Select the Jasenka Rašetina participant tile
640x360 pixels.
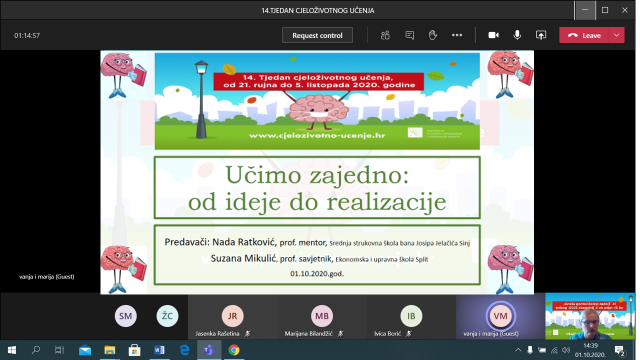coord(232,317)
